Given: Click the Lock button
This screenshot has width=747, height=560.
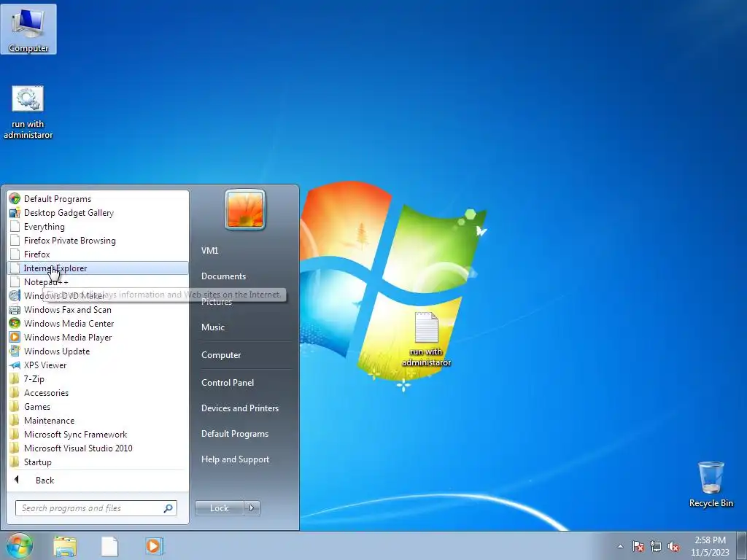Looking at the screenshot, I should tap(219, 508).
